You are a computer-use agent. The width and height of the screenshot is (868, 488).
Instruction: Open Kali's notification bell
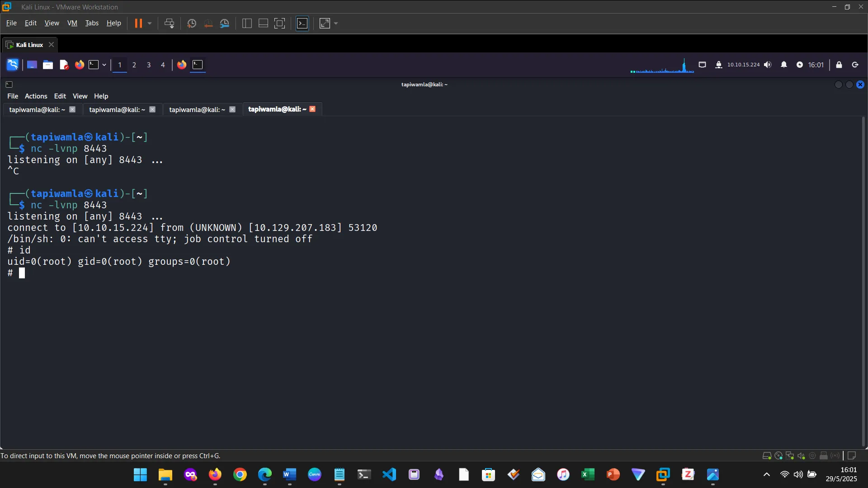784,65
